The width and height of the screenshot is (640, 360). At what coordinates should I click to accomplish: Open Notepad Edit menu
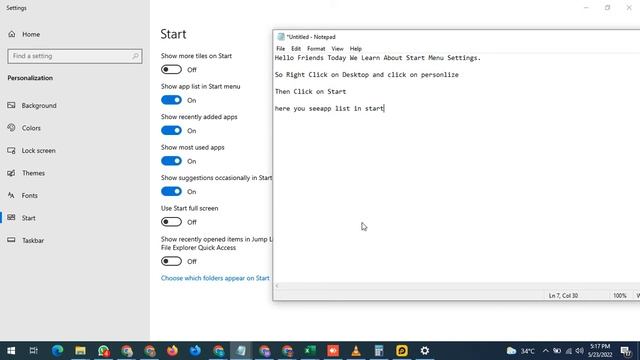coord(296,49)
